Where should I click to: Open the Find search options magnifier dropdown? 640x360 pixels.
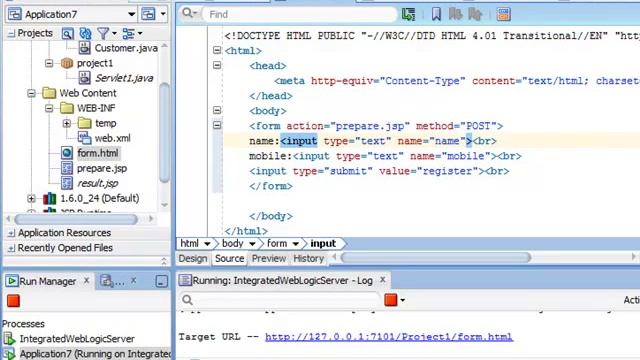pyautogui.click(x=190, y=13)
